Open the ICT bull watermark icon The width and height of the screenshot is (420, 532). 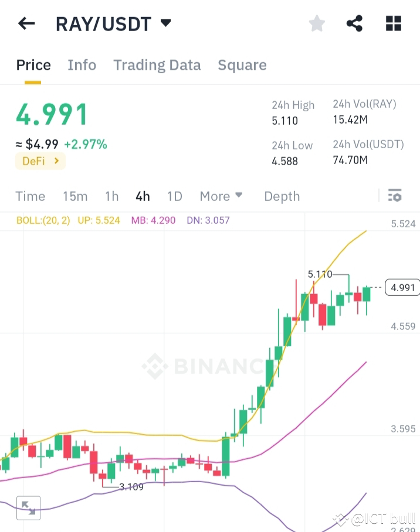(x=339, y=519)
